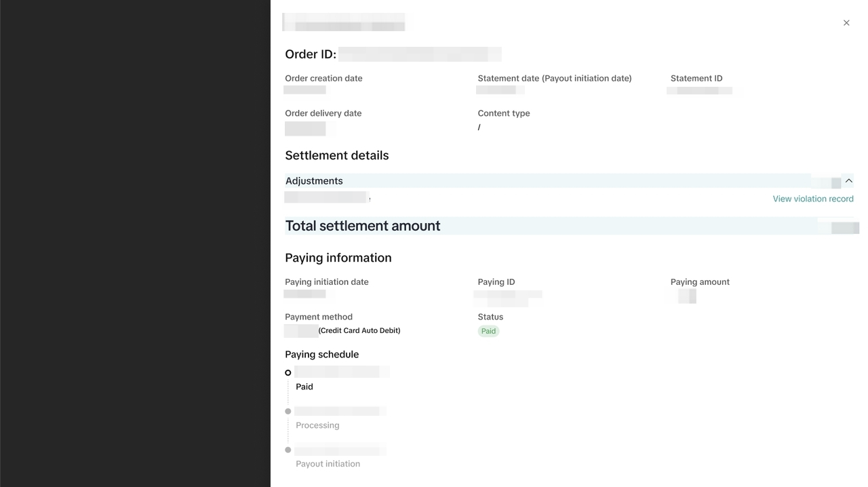Click the Paying schedule heading
This screenshot has height=487, width=868.
point(321,354)
